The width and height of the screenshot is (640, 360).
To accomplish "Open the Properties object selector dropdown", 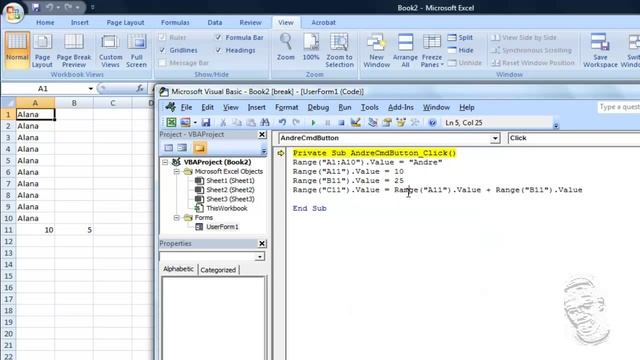I will [260, 257].
